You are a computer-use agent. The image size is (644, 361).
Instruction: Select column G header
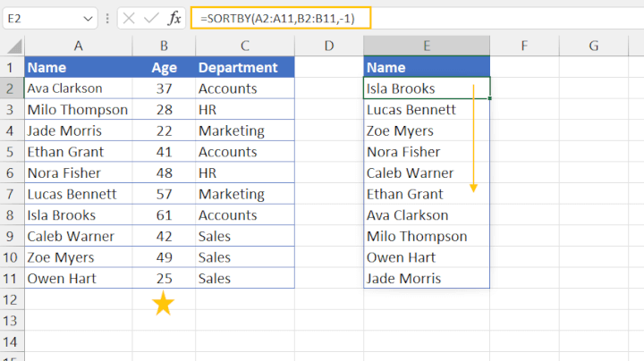pyautogui.click(x=594, y=46)
